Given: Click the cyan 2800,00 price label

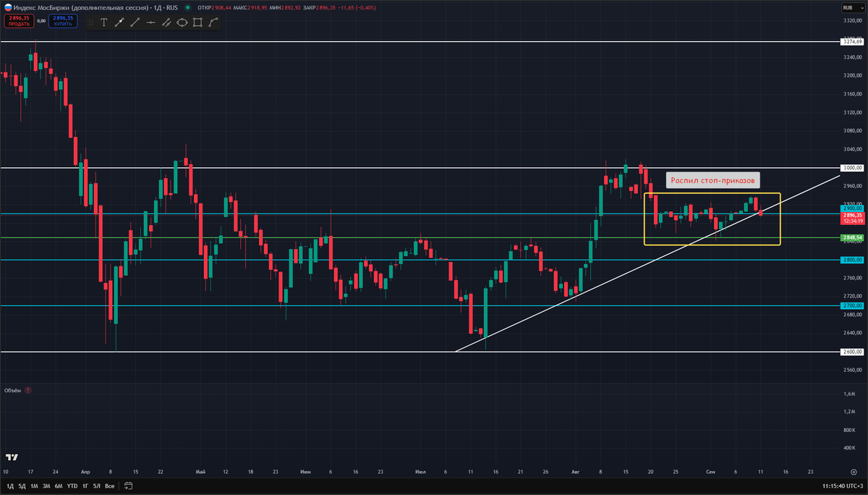Looking at the screenshot, I should (x=853, y=259).
